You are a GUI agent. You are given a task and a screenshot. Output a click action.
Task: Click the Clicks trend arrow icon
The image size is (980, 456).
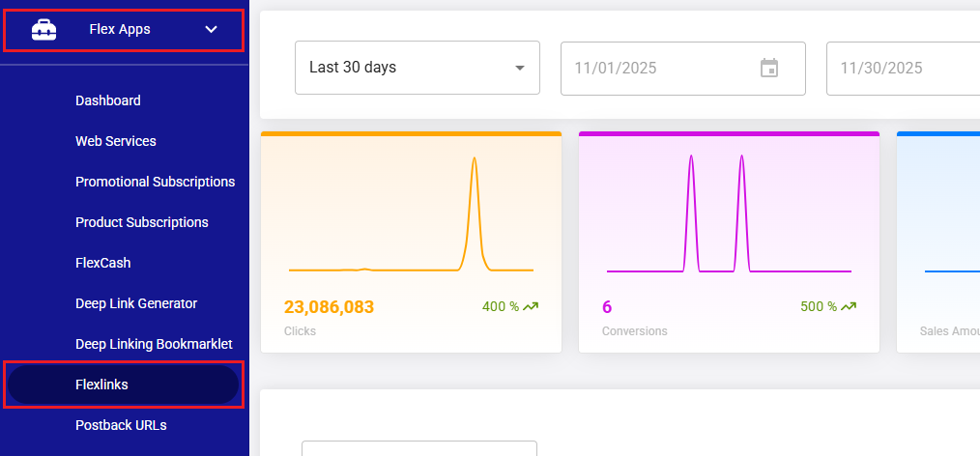coord(530,306)
